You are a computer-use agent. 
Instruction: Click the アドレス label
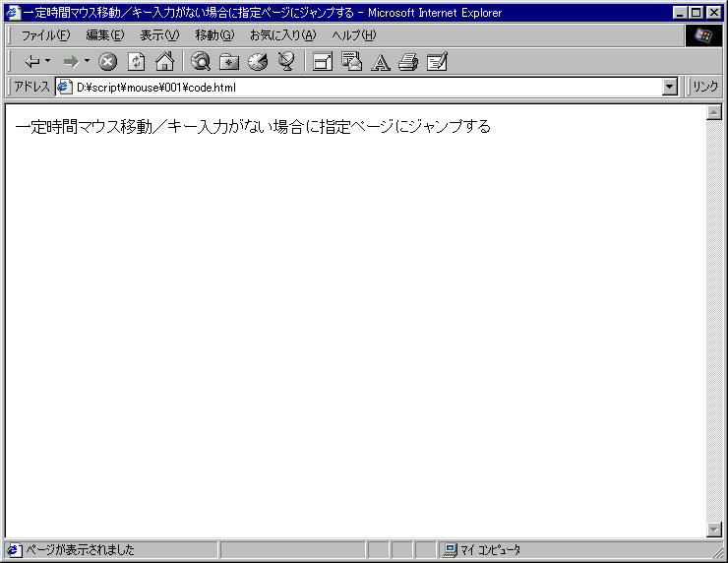[x=31, y=87]
